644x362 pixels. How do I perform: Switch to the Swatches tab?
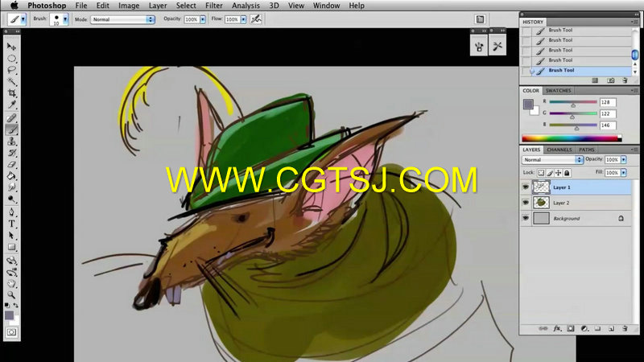coord(558,90)
